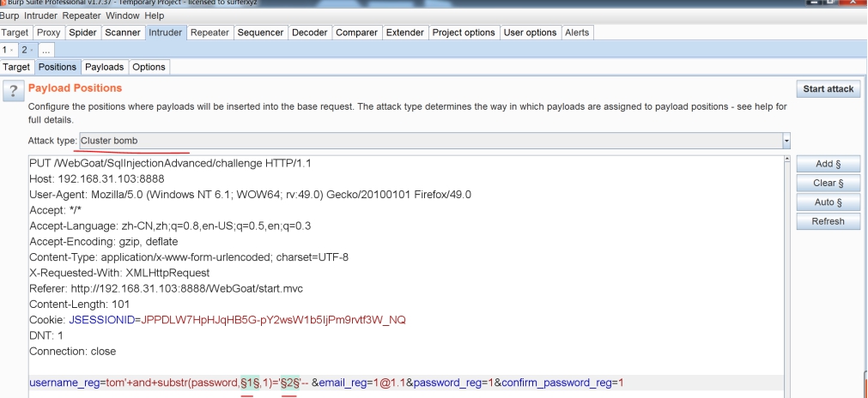
Task: Switch to the Decoder tab
Action: click(x=309, y=33)
